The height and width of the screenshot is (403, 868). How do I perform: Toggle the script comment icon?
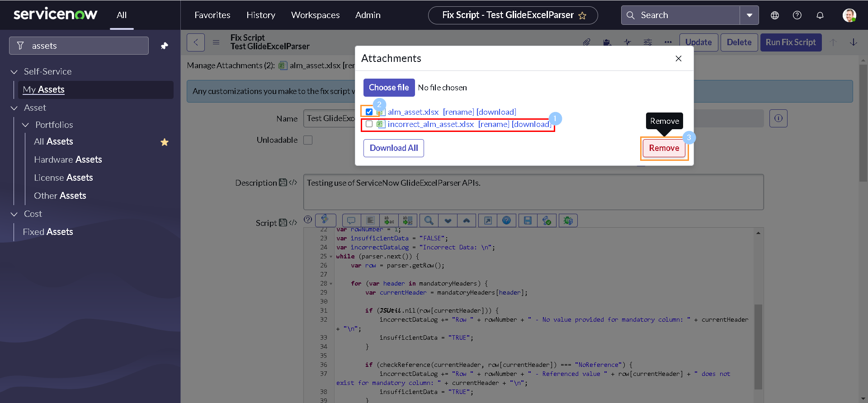(351, 220)
